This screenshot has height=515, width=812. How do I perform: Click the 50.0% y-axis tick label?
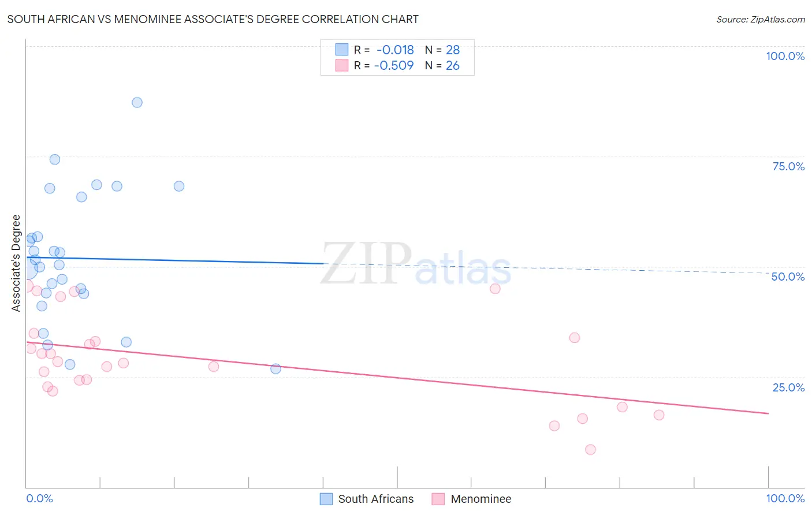click(788, 277)
